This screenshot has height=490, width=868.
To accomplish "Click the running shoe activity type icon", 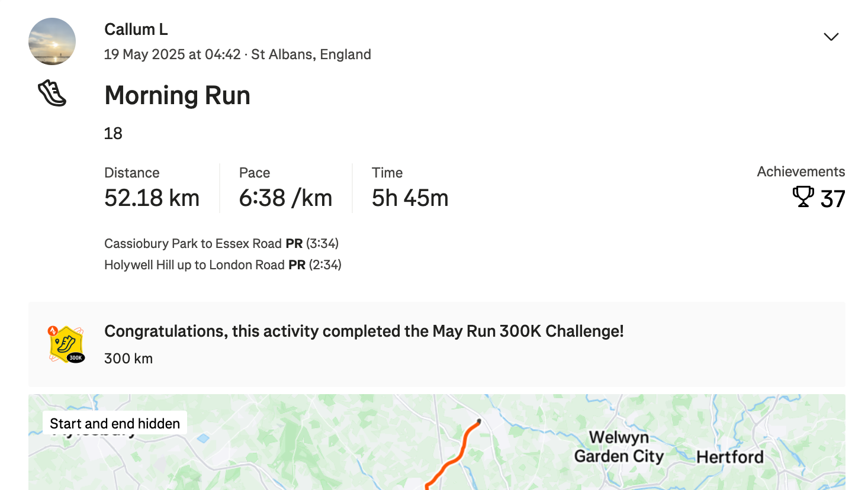I will click(x=52, y=94).
